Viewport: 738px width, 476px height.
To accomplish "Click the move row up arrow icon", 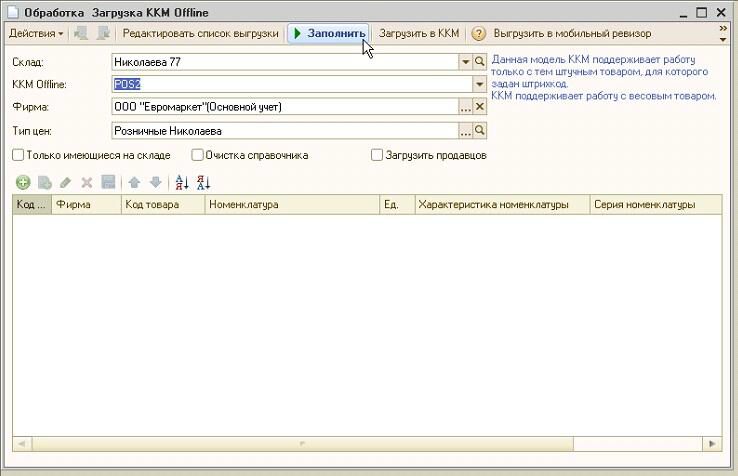I will pyautogui.click(x=134, y=182).
